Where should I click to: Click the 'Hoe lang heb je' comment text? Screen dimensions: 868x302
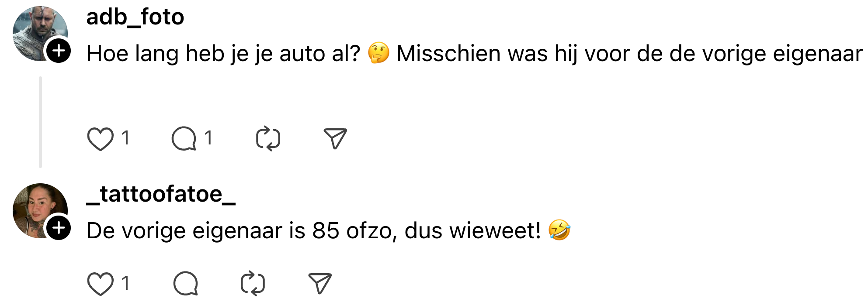(223, 54)
